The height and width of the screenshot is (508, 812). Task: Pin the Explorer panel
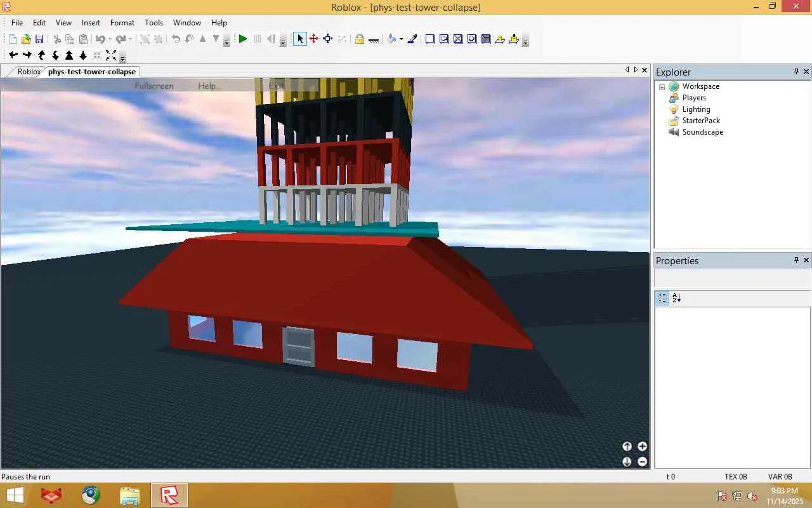[796, 72]
